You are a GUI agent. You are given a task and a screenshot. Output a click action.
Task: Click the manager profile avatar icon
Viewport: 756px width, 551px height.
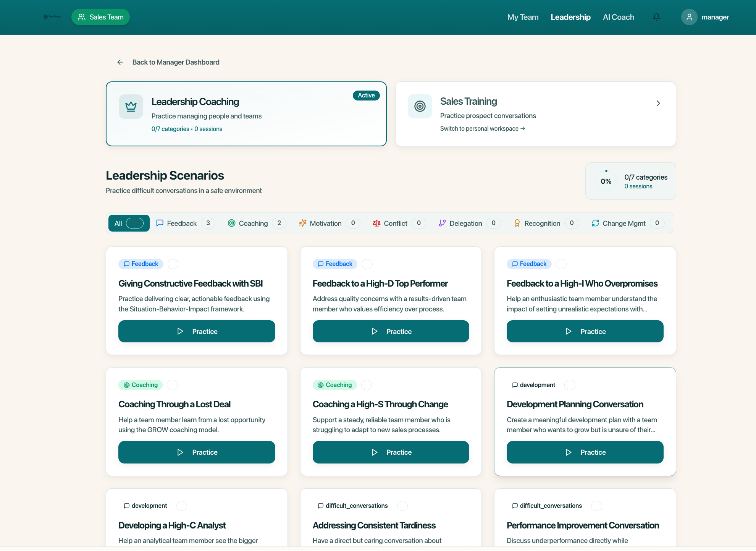689,17
